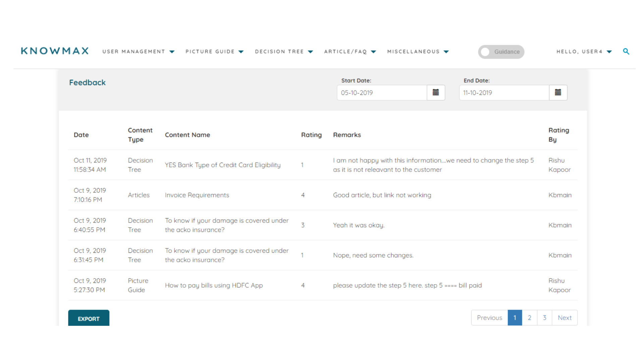Expand the Miscellaneous dropdown arrow

pyautogui.click(x=446, y=52)
